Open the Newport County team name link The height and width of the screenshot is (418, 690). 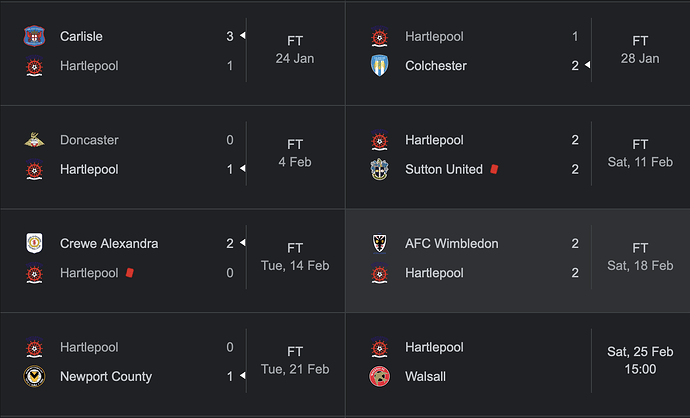(106, 377)
